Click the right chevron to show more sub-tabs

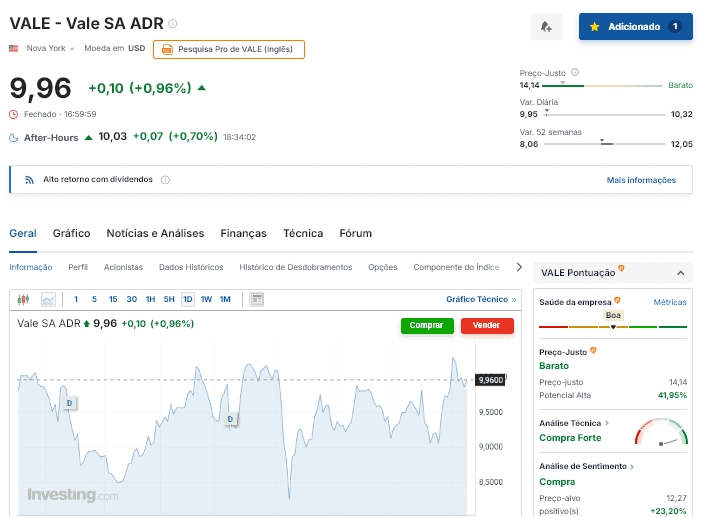(x=519, y=267)
